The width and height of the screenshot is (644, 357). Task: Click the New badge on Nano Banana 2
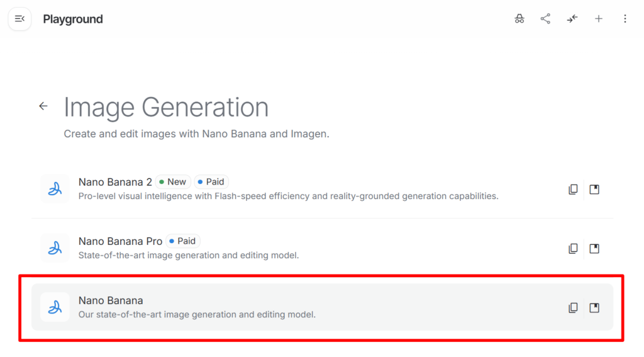(x=173, y=182)
